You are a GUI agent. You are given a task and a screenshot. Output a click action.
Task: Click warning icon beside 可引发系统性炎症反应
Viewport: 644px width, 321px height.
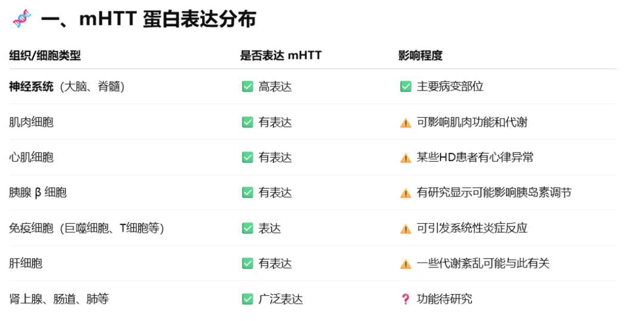click(405, 228)
